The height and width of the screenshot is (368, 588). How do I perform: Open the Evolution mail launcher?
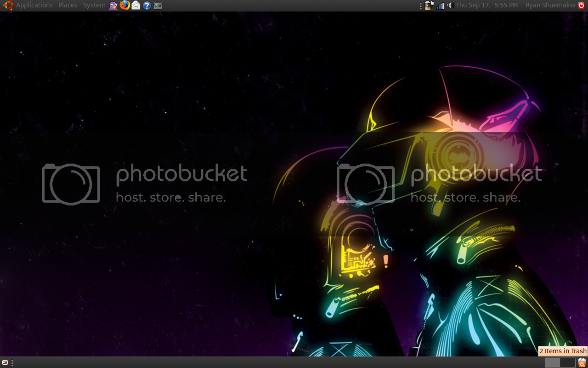click(x=136, y=6)
